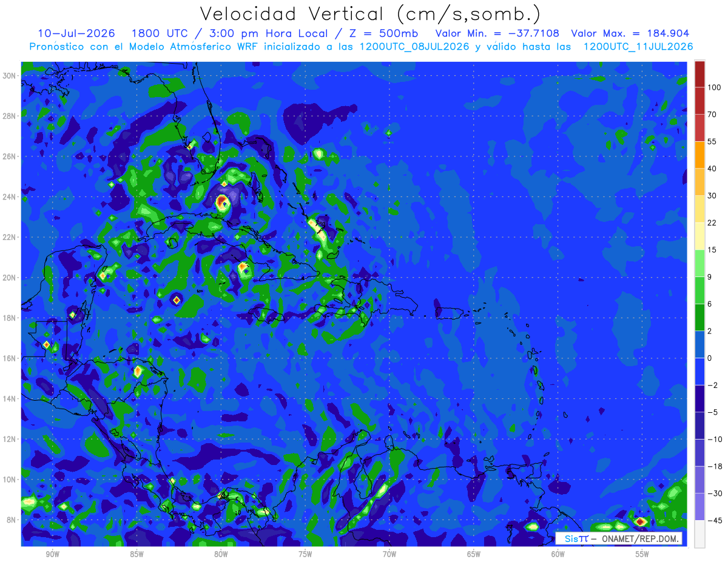Click the "8N" latitude label
This screenshot has height=562, width=728.
(12, 520)
